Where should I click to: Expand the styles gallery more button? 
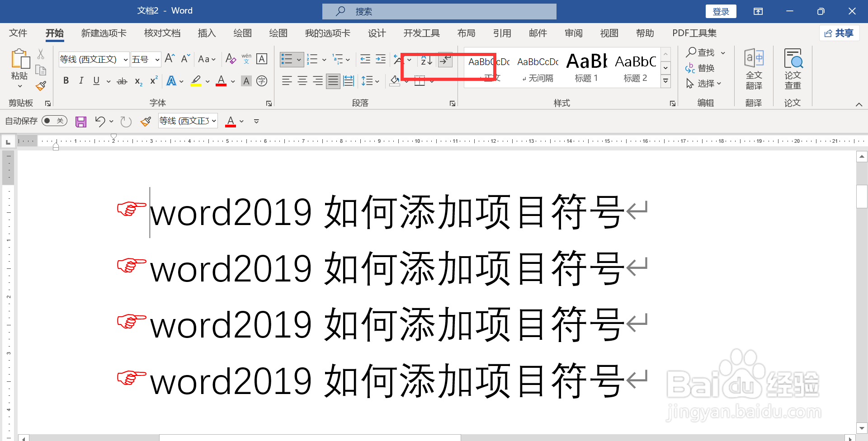[x=665, y=81]
